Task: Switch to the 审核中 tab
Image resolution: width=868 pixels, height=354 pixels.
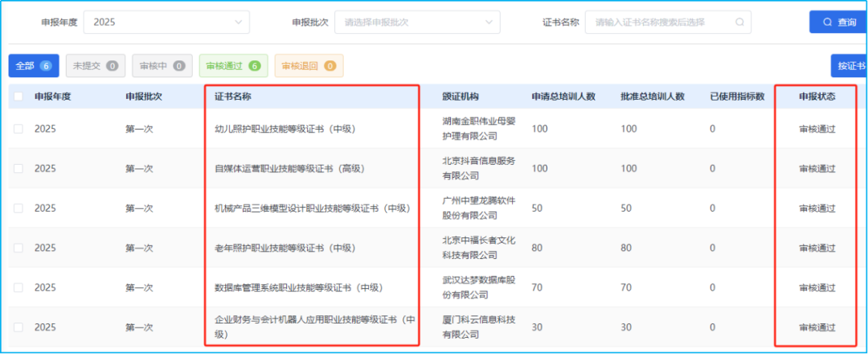Action: (161, 66)
